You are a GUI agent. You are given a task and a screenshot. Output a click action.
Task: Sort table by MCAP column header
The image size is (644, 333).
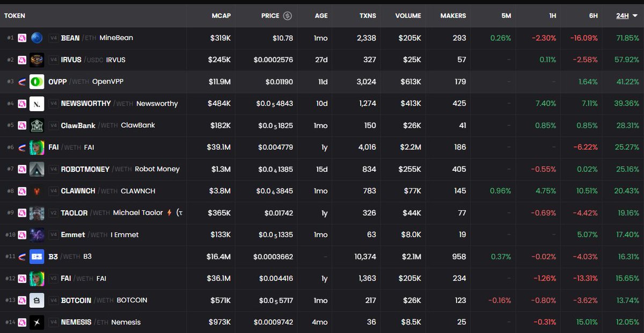[x=221, y=16]
